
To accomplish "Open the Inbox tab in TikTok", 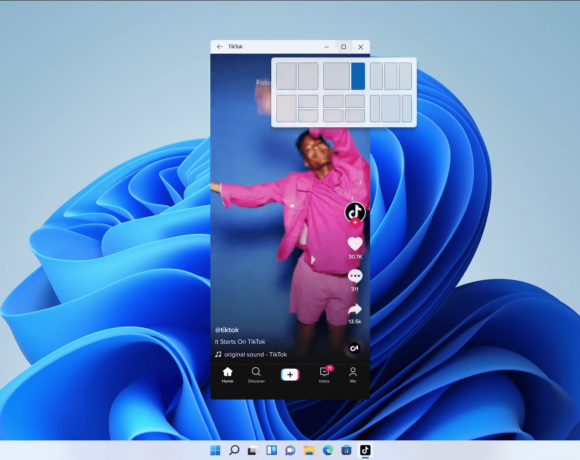I will coord(324,374).
